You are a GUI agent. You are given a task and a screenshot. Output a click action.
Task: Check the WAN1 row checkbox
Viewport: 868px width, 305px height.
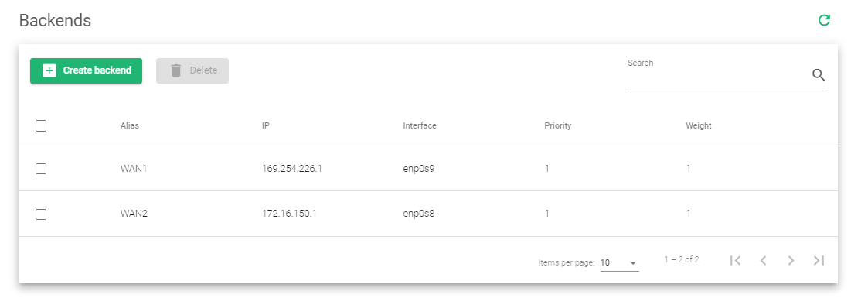click(41, 169)
